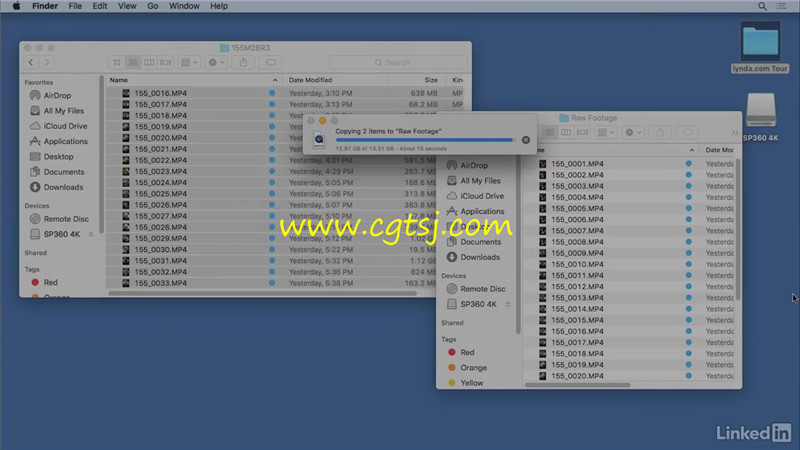Go back in 155M28R3 window

click(31, 62)
